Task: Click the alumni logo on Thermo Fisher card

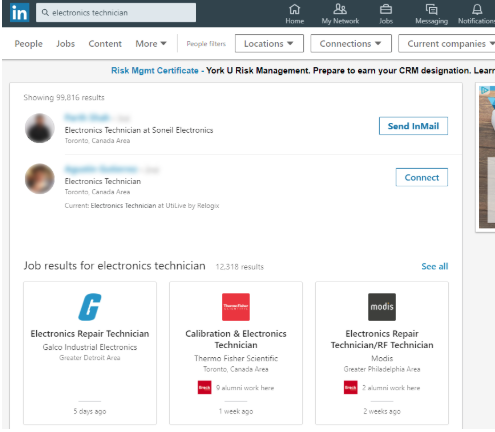Action: coord(204,387)
